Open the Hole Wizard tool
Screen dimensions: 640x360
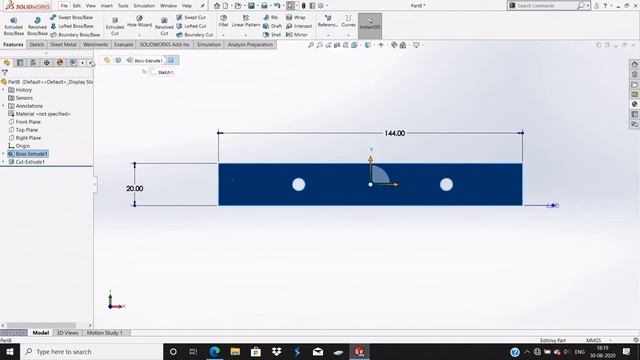click(x=139, y=22)
